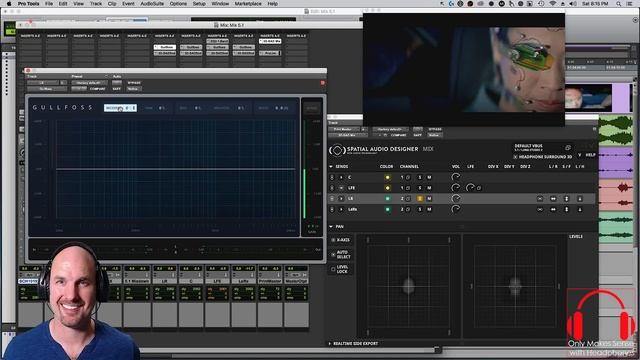The height and width of the screenshot is (360, 640).
Task: Collapse the Pan section
Action: click(x=331, y=227)
